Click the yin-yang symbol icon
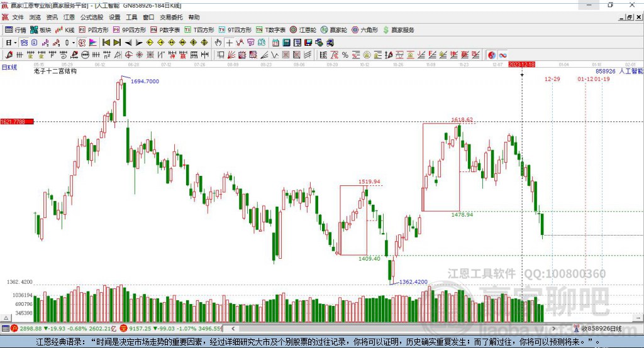The height and width of the screenshot is (348, 644). pos(492,55)
